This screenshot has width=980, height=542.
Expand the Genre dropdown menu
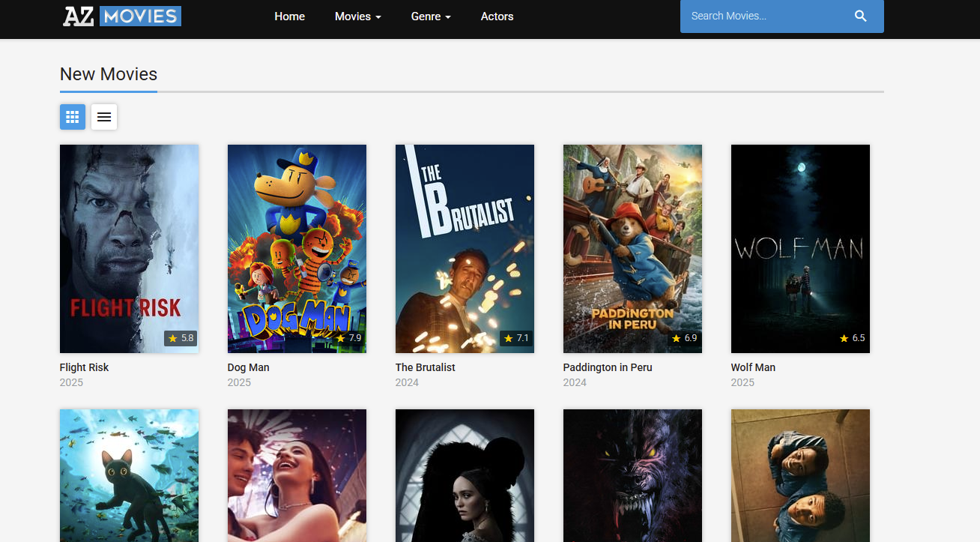point(431,16)
